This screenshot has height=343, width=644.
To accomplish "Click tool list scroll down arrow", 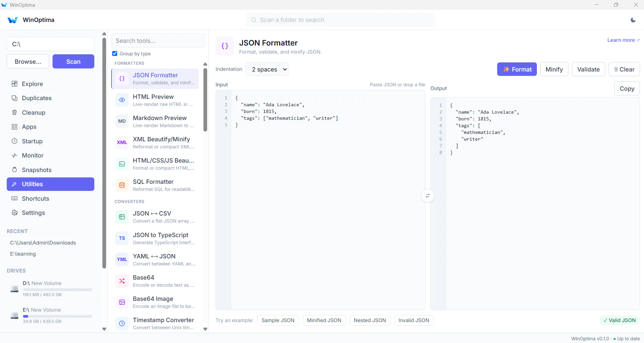I will [x=205, y=329].
